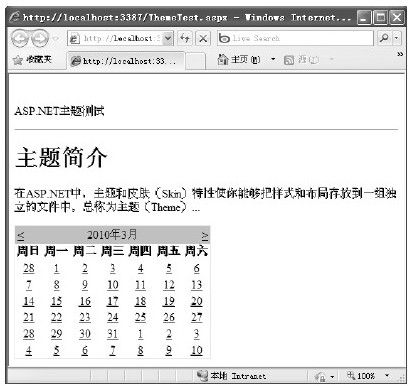Select calendar date 20
The image size is (408, 386).
[197, 301]
